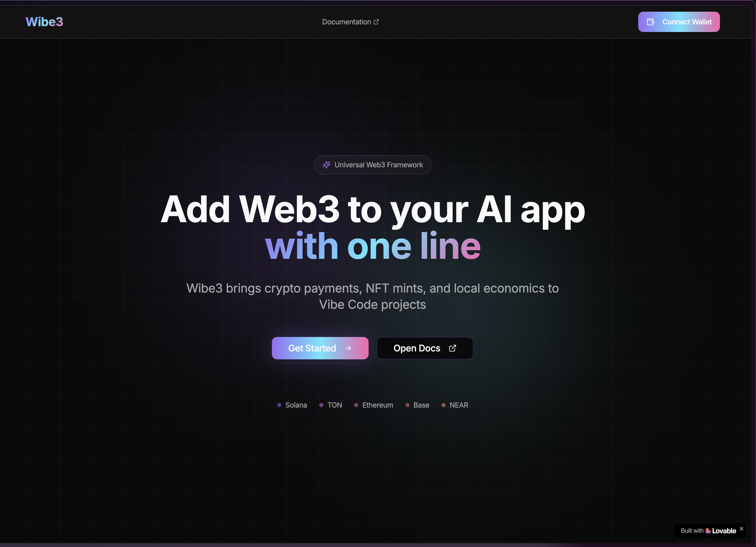Click the external-link icon in Open Docs
The height and width of the screenshot is (547, 756).
pyautogui.click(x=452, y=348)
